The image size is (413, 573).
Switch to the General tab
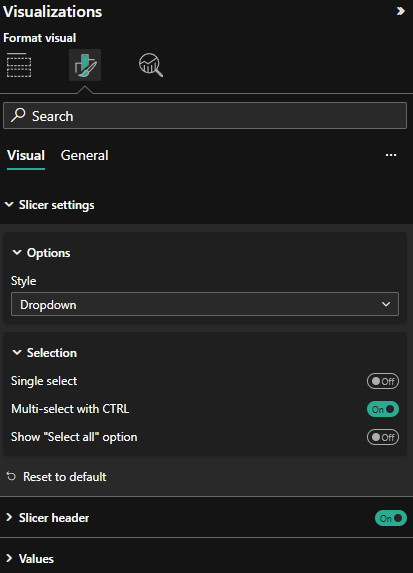[84, 155]
